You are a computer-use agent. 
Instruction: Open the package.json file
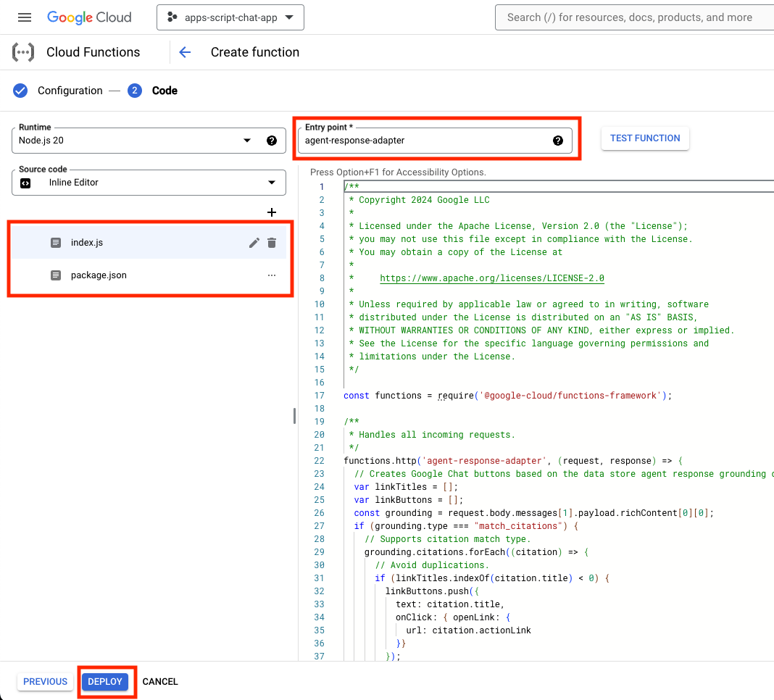point(99,275)
